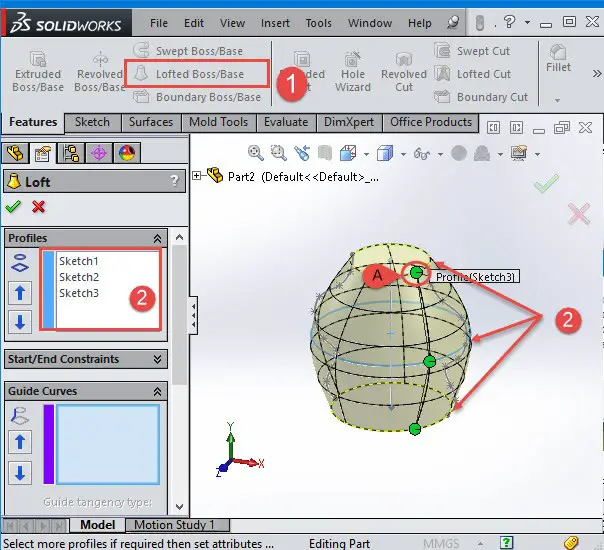This screenshot has width=604, height=550.
Task: Switch to the DimXpert tab
Action: pyautogui.click(x=349, y=122)
